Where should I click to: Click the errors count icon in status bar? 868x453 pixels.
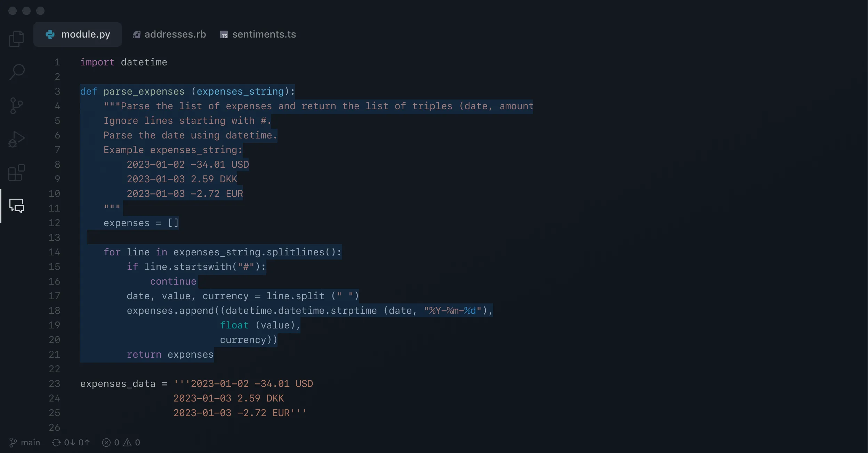pos(106,443)
